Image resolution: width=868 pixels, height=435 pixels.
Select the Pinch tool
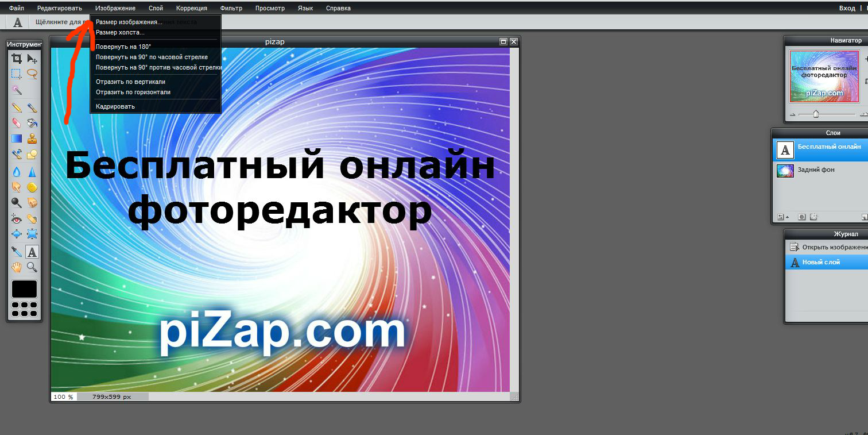click(32, 234)
